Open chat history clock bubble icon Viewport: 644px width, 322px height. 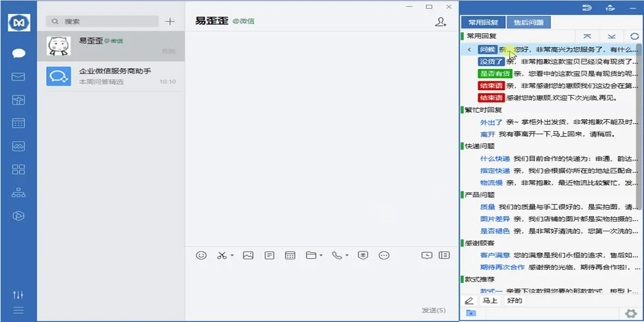(x=427, y=255)
